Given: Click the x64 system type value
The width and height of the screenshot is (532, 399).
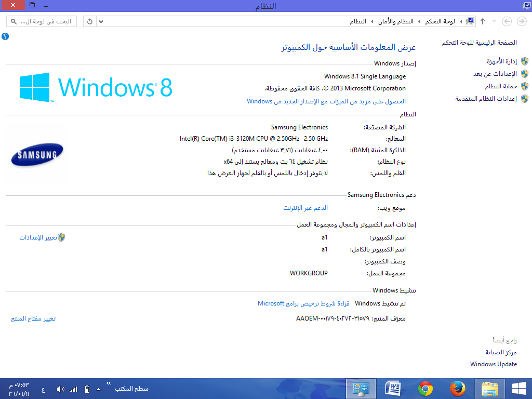Looking at the screenshot, I should point(276,162).
